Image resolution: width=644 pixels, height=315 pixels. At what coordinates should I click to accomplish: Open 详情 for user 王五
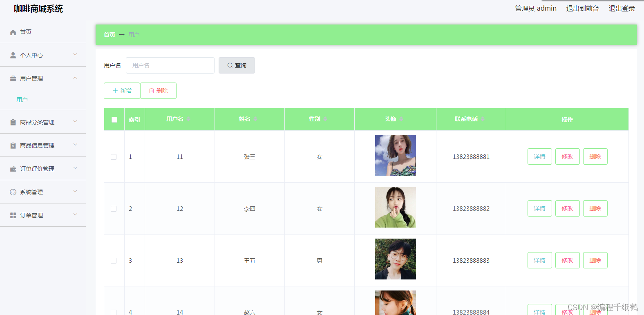pos(540,260)
